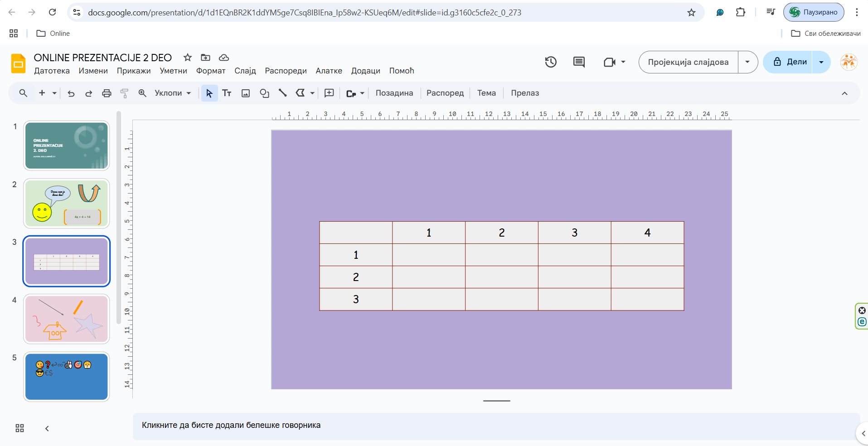Open version history clock icon

pos(551,62)
